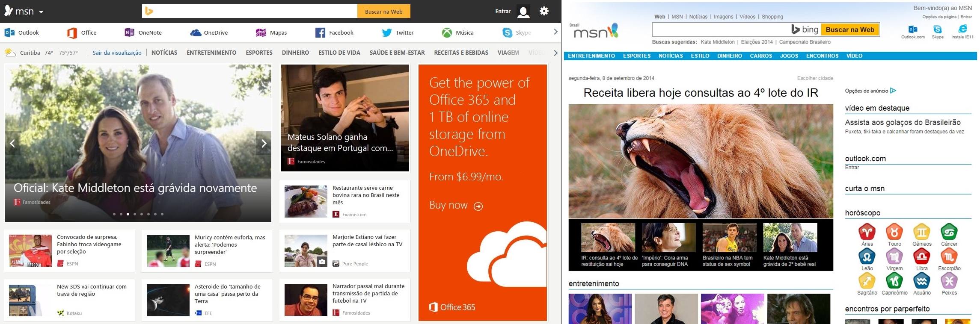The width and height of the screenshot is (980, 324).
Task: Expand the msn logo dropdown arrow
Action: [x=41, y=12]
